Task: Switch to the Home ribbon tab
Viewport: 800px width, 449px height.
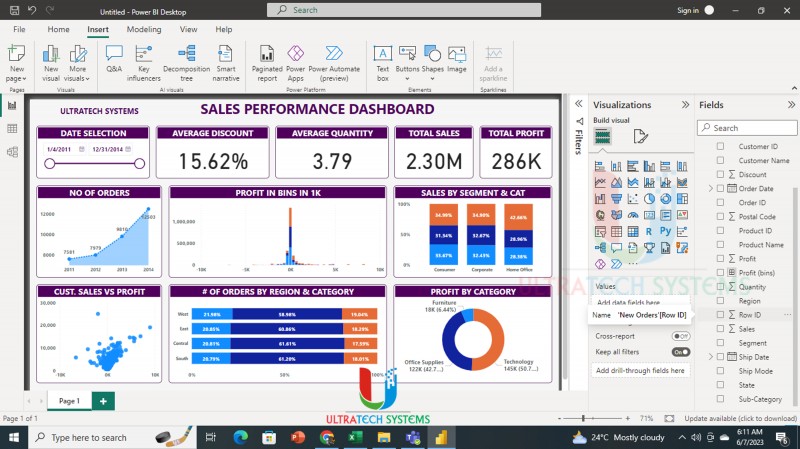Action: (58, 29)
